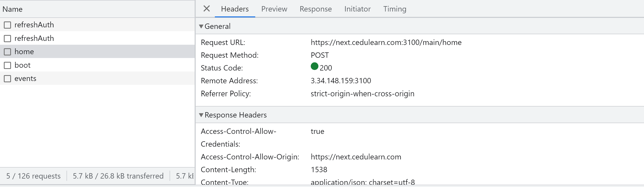Select the events request row
The height and width of the screenshot is (187, 644).
coord(97,78)
